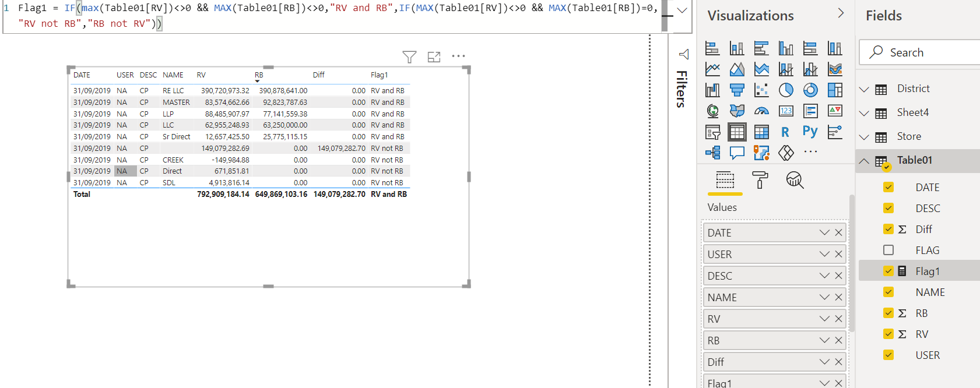Uncheck the USER field
The image size is (980, 388).
(888, 355)
